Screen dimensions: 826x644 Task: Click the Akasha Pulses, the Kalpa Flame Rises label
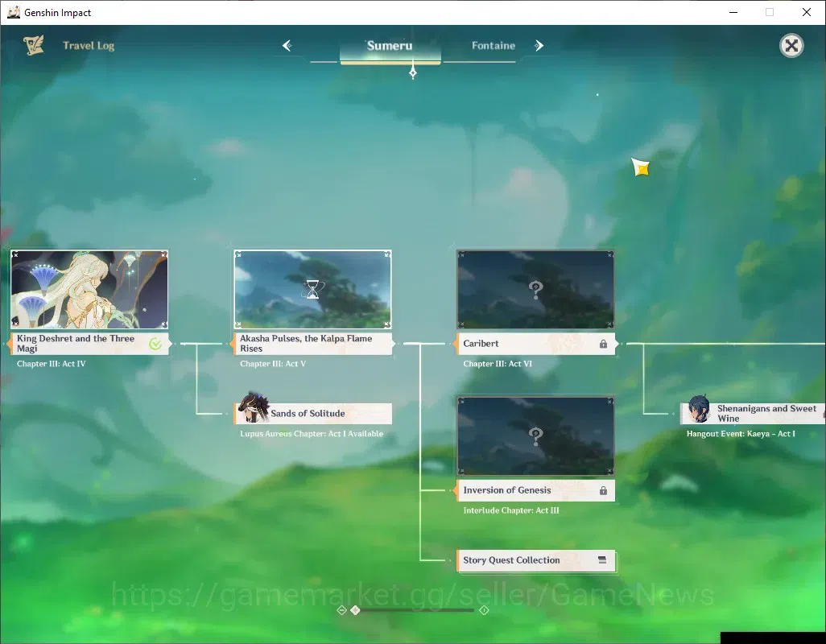click(313, 343)
